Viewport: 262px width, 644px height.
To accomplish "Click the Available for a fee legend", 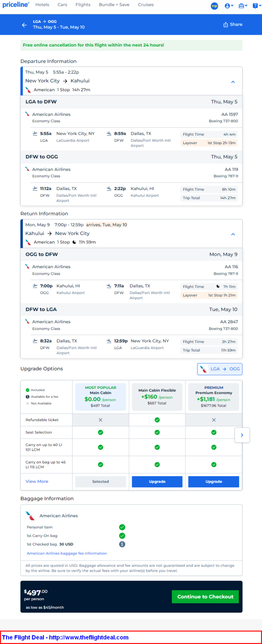I will [x=41, y=397].
